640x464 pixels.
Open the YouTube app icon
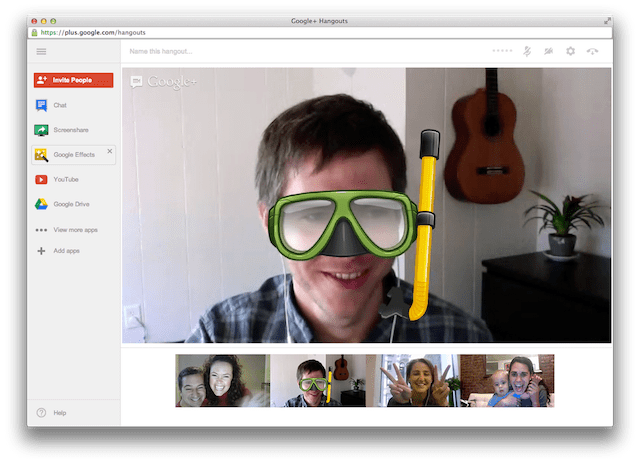pyautogui.click(x=41, y=180)
